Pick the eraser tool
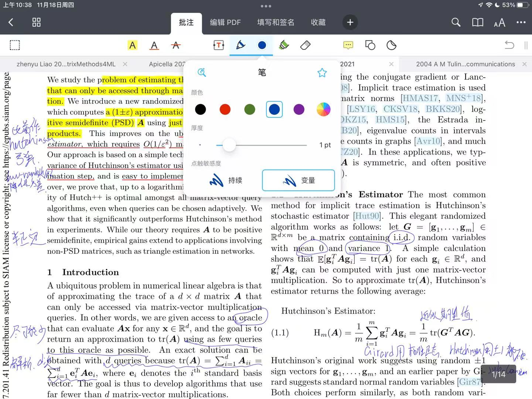532x399 pixels. pos(306,45)
